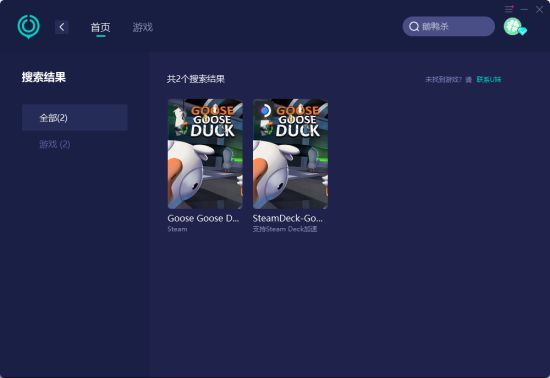Switch to the 首页 tab
This screenshot has height=378, width=550.
tap(101, 27)
